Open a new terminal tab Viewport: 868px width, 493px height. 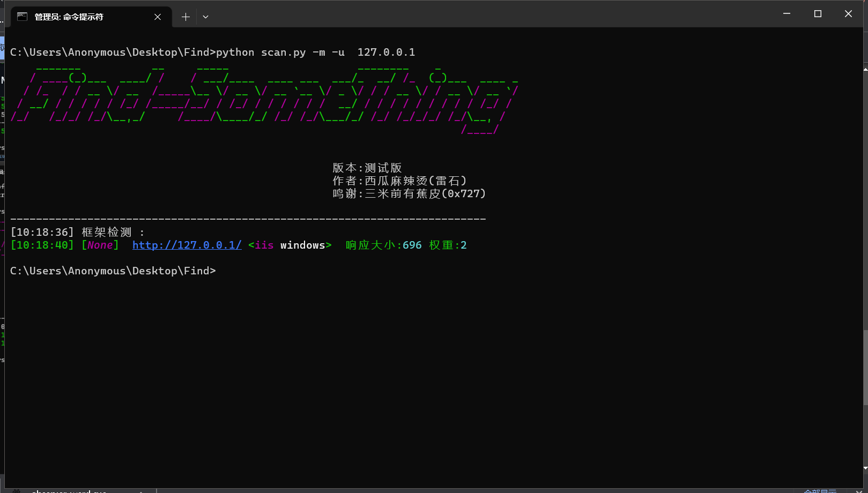(x=186, y=17)
